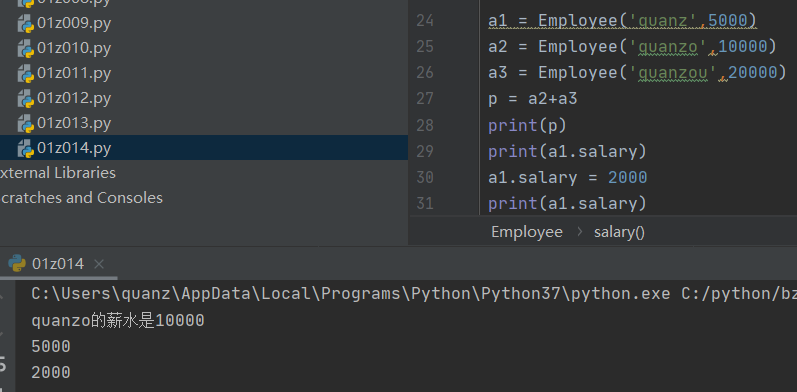The width and height of the screenshot is (797, 392).
Task: Open file 01z013.py in the project tree
Action: tap(74, 123)
